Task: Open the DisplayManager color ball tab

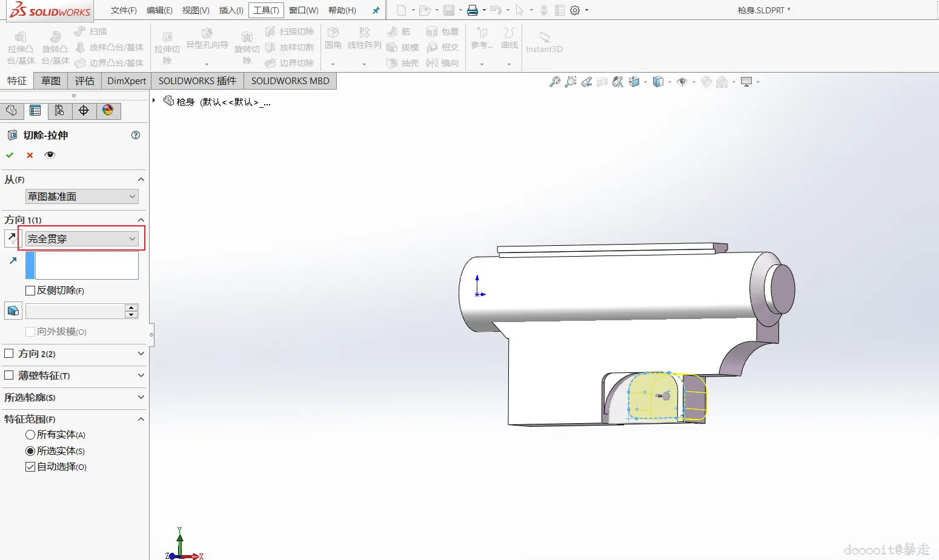Action: pos(108,110)
